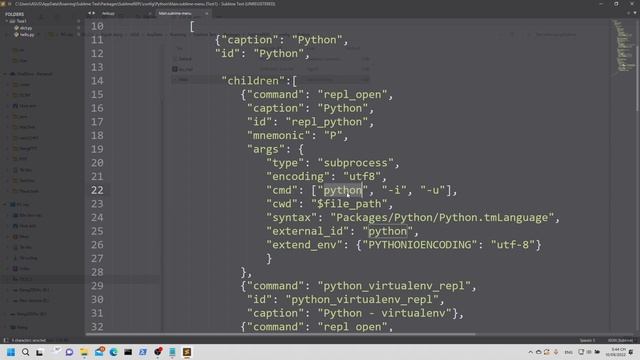Screen dimensions: 640x360
Task: Toggle sidebar via status bar corner icon
Action: (6, 340)
